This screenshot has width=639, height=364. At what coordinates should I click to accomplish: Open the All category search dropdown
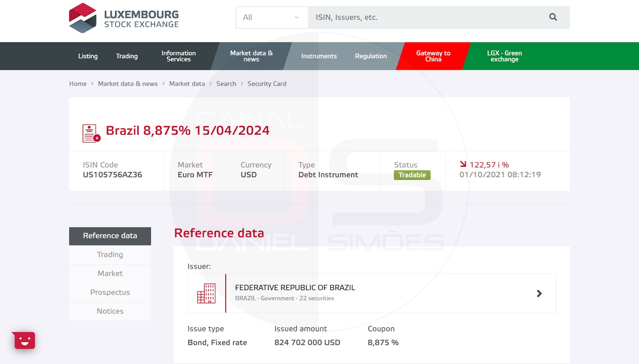(272, 18)
